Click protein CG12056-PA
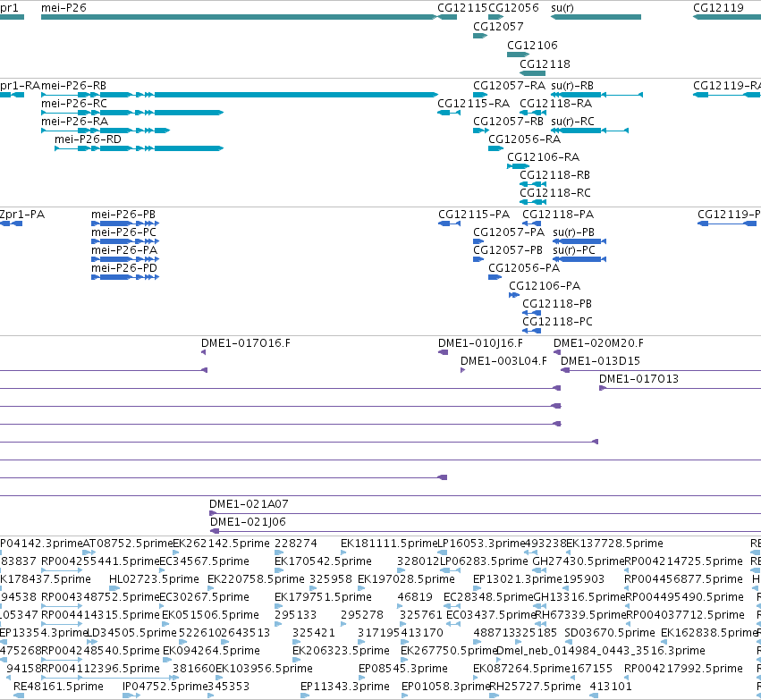This screenshot has height=700, width=761. 495,277
